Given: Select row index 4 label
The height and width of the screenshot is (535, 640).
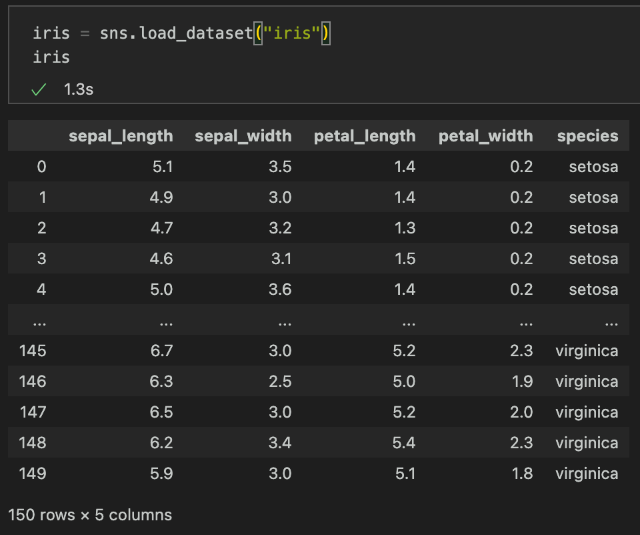Looking at the screenshot, I should (x=41, y=289).
